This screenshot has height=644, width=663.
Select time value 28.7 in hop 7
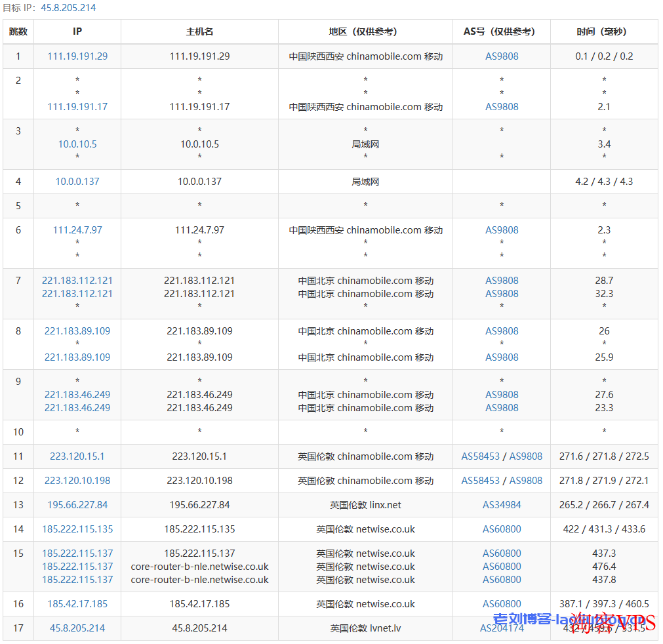pyautogui.click(x=604, y=280)
